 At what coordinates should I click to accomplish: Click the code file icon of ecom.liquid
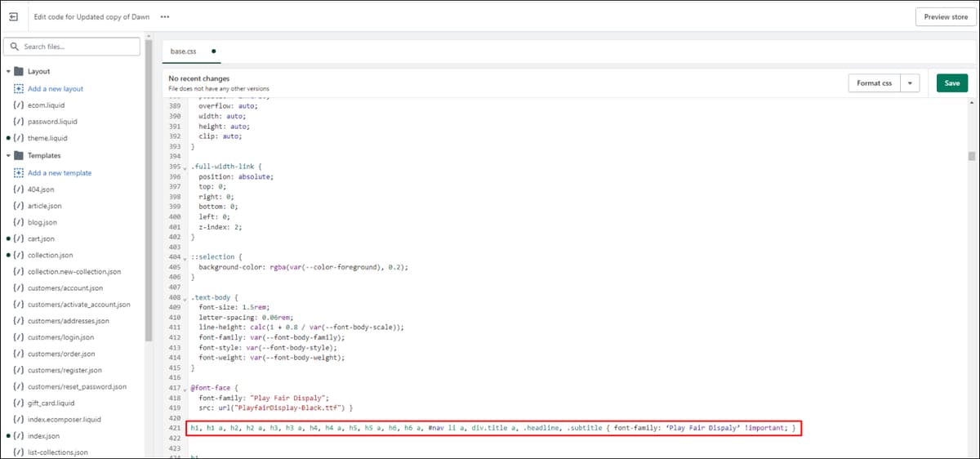tap(18, 105)
